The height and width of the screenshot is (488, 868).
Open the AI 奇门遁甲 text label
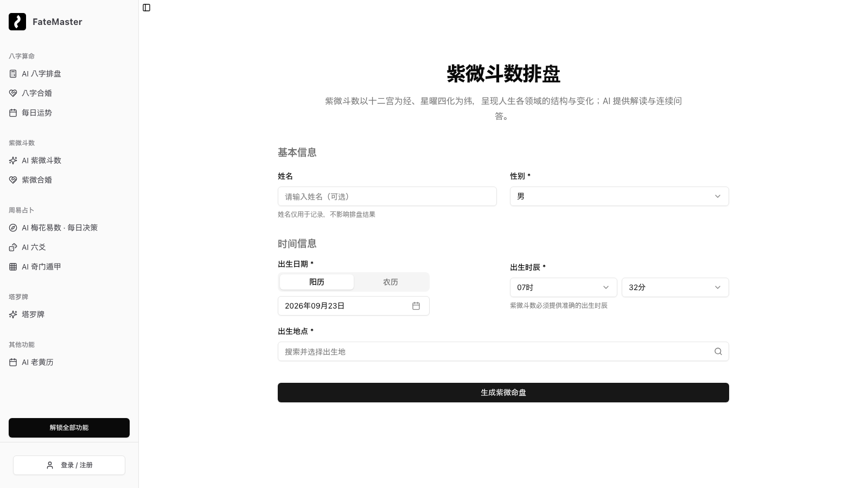(x=41, y=267)
